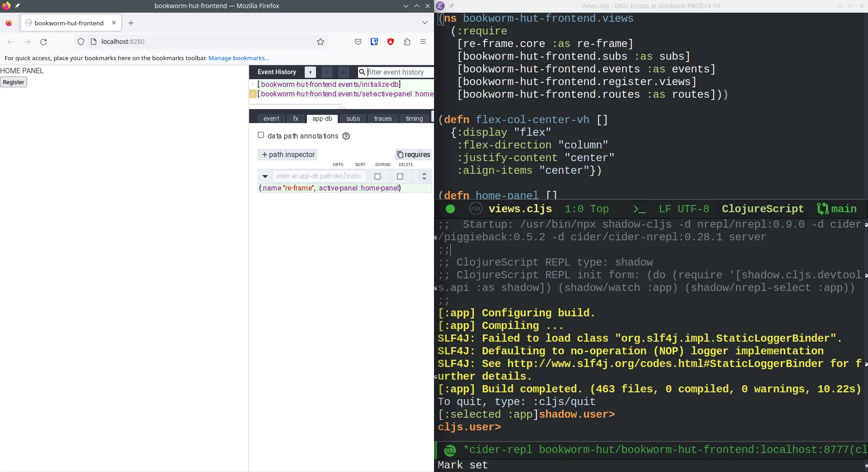Enable the data path annotations checkbox
This screenshot has width=868, height=472.
[261, 135]
